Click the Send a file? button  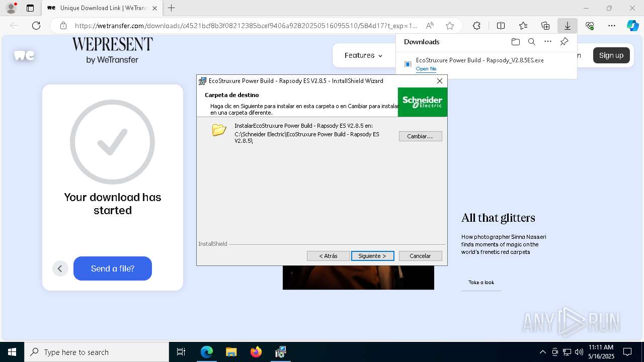[113, 268]
